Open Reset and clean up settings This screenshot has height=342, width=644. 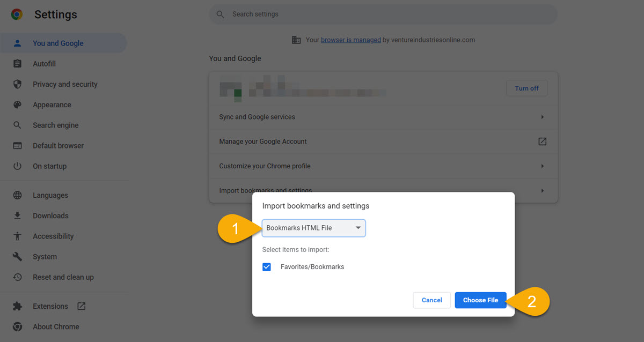click(x=63, y=277)
